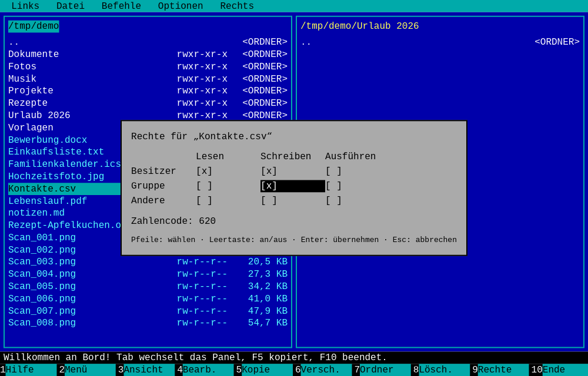
Task: Select the Dokumente folder row
Action: (x=148, y=54)
